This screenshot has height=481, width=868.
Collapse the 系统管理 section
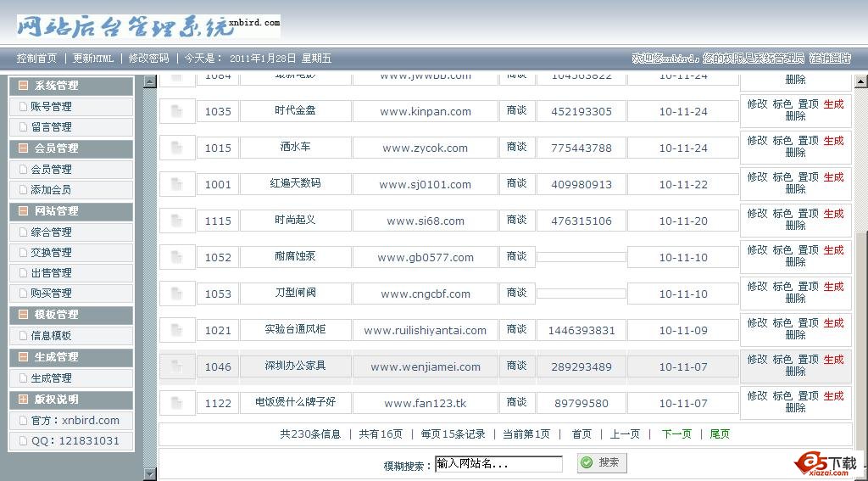coord(23,86)
